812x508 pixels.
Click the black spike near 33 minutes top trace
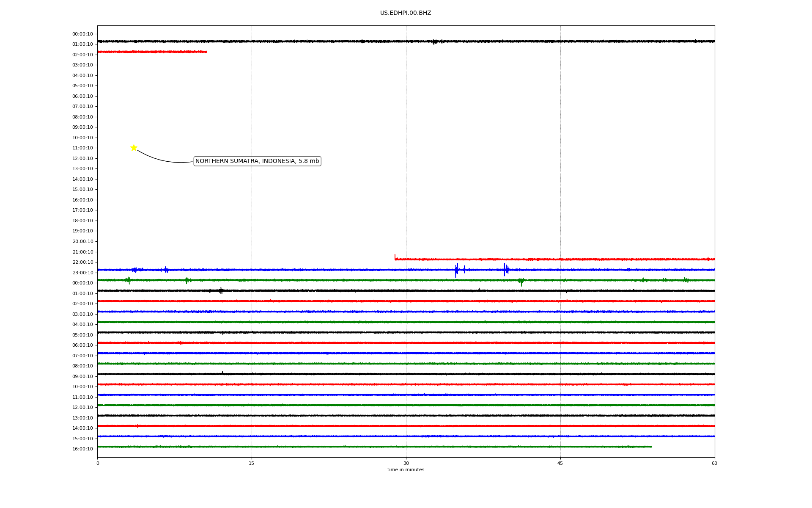[434, 42]
